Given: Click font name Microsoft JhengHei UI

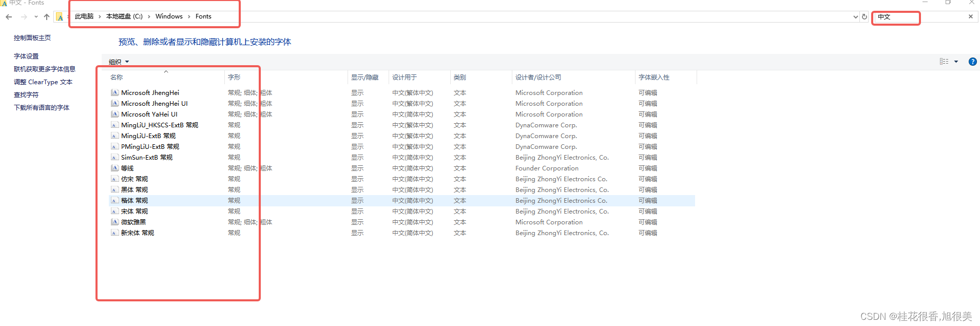Looking at the screenshot, I should click(155, 104).
